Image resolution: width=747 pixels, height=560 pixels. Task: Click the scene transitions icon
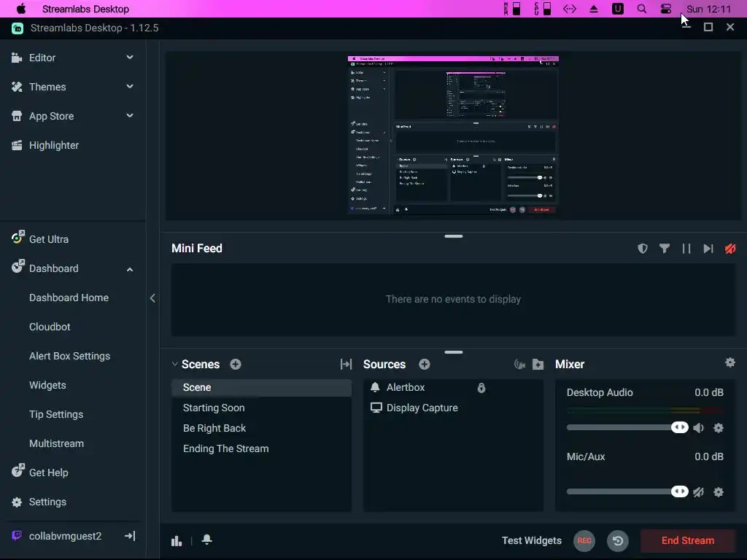pyautogui.click(x=346, y=365)
